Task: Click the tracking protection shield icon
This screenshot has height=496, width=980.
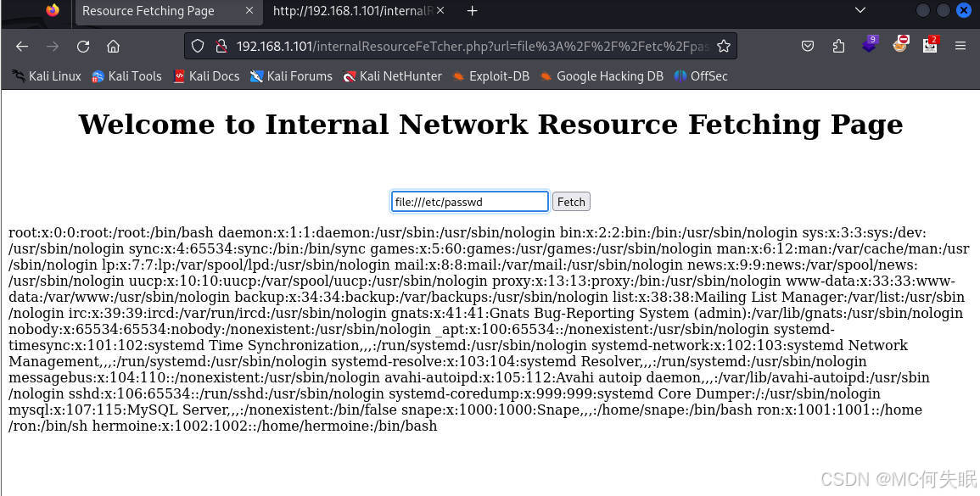Action: coord(198,47)
